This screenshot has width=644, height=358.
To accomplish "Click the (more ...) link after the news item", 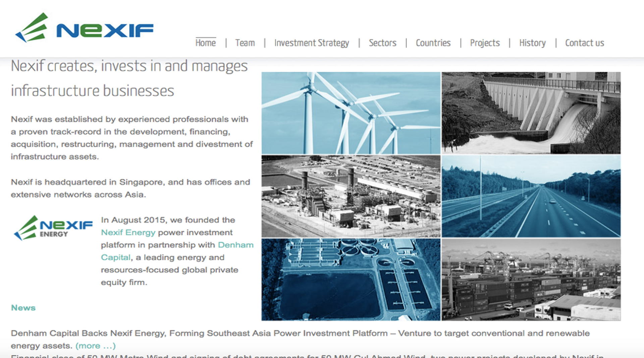I will [95, 346].
